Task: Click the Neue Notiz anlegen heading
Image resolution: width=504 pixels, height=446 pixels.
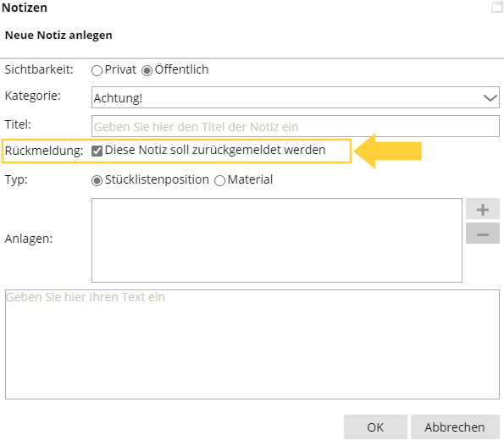Action: (x=58, y=35)
